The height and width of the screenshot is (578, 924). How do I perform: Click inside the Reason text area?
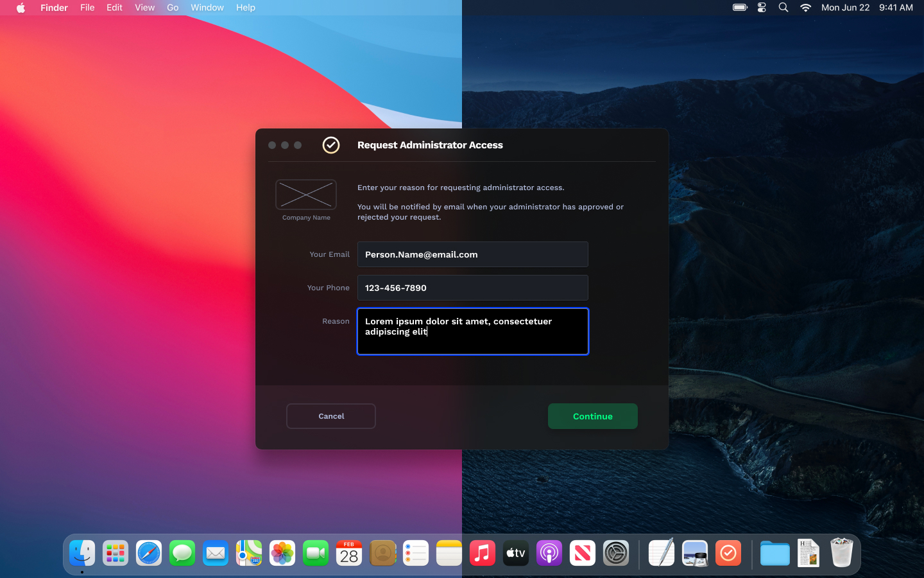pos(472,331)
